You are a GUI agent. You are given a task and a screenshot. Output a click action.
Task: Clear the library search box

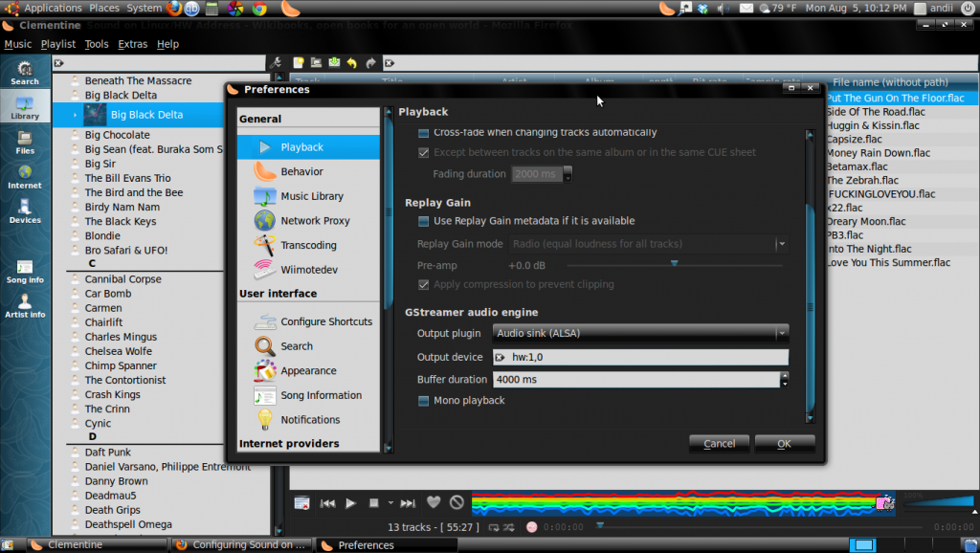[58, 63]
